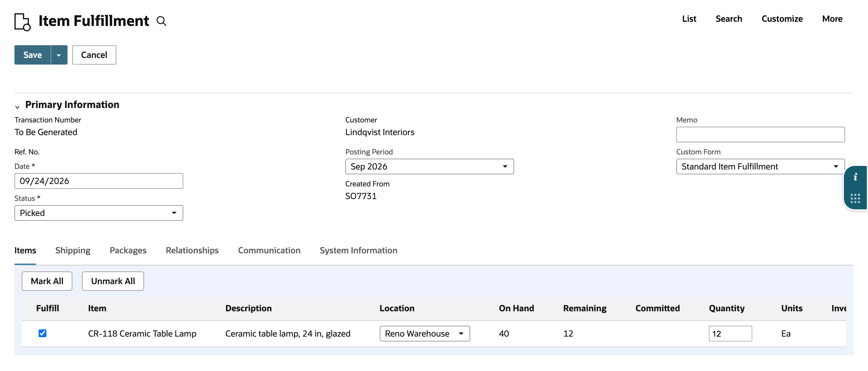Open the Custom Form dropdown
868x371 pixels.
click(760, 166)
